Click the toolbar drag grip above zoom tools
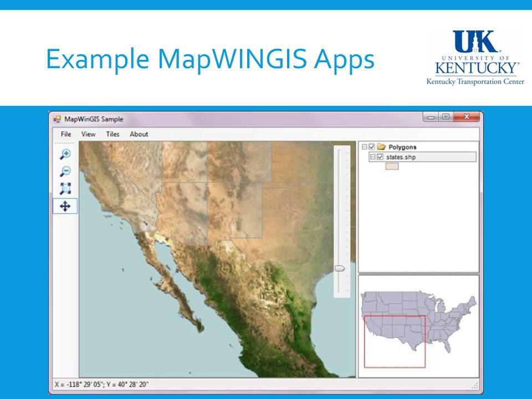The width and height of the screenshot is (532, 399). (x=64, y=143)
